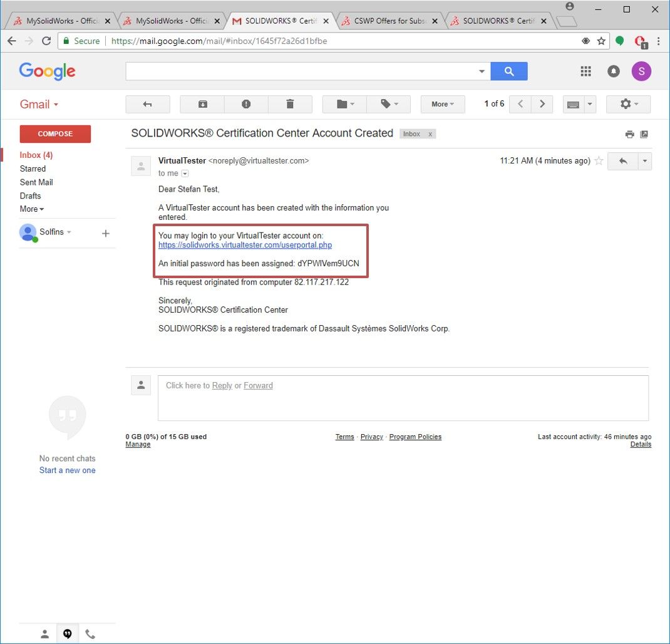Switch to the CSWP Offers browser tab
The height and width of the screenshot is (644, 670).
tap(388, 20)
